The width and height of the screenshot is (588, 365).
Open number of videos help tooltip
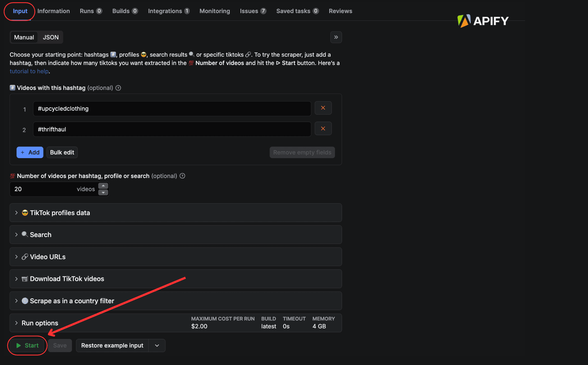[x=182, y=176]
